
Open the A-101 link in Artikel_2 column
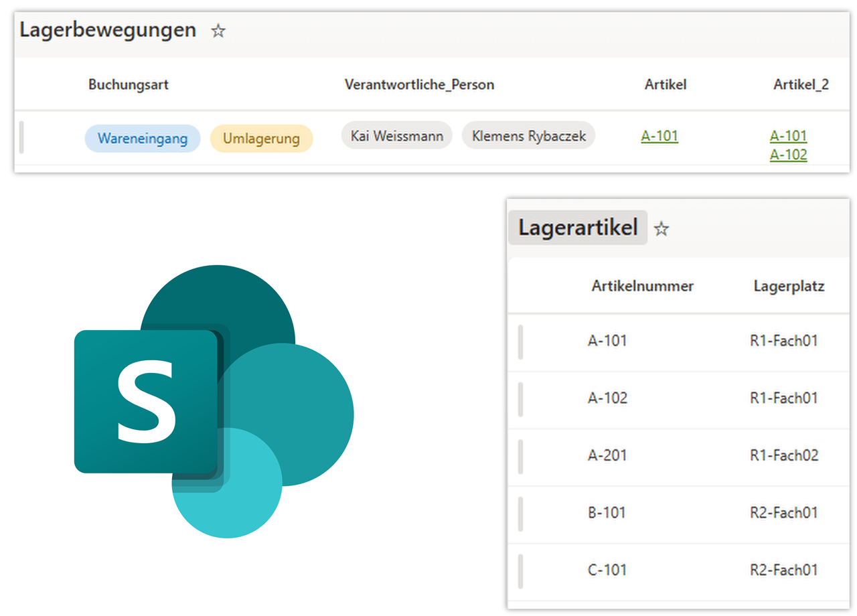point(789,136)
